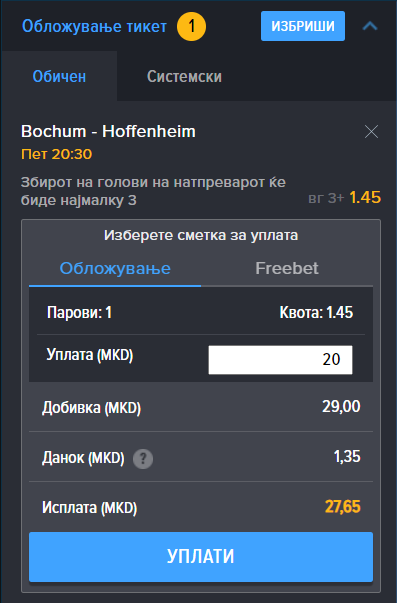Screen dimensions: 397x603
Task: Collapse the bet slip with chevron arrow
Action: point(370,26)
